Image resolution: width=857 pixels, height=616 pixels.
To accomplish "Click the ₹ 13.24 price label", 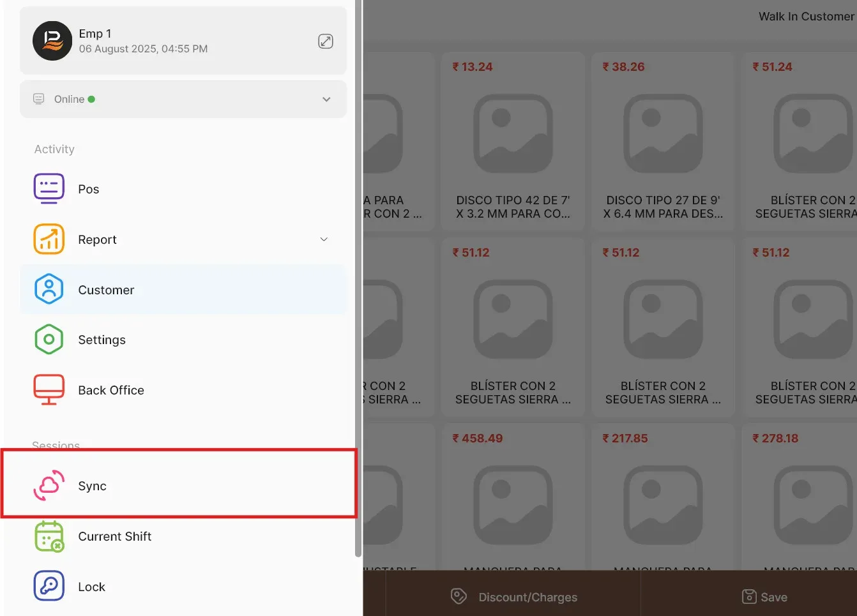I will click(x=473, y=67).
